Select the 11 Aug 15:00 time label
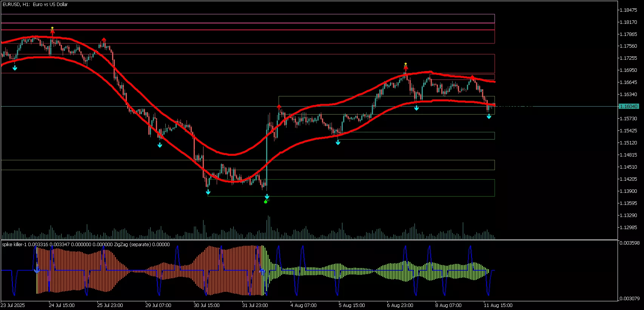Image resolution: width=644 pixels, height=310 pixels. [498, 305]
